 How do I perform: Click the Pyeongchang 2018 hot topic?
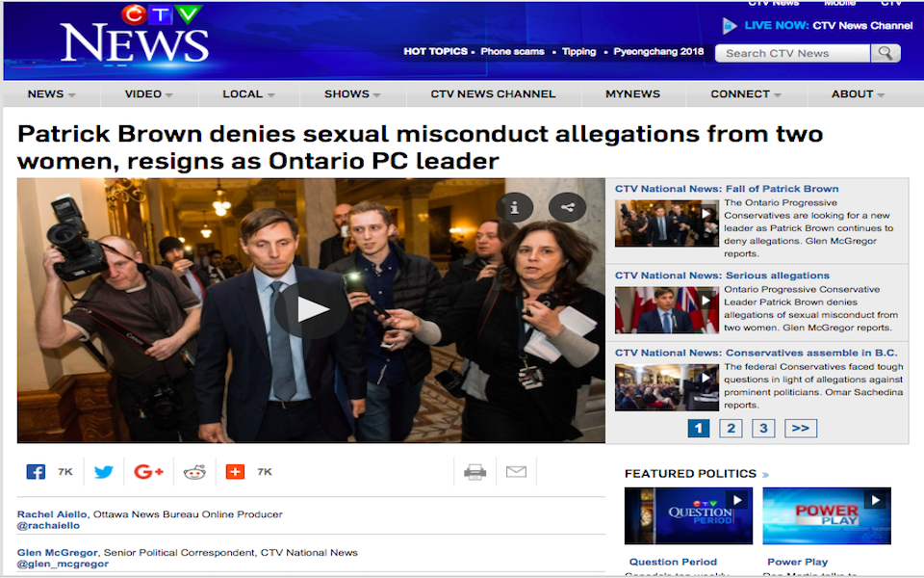pyautogui.click(x=658, y=51)
